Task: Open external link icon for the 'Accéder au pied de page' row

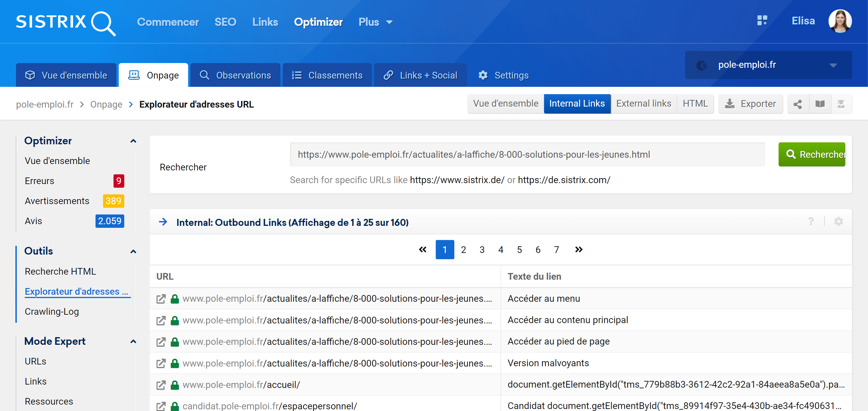Action: [x=161, y=342]
